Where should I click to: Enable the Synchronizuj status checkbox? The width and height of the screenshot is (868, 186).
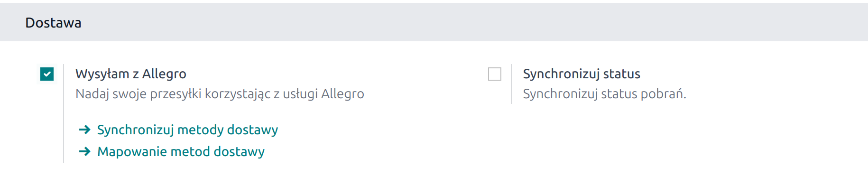click(495, 74)
